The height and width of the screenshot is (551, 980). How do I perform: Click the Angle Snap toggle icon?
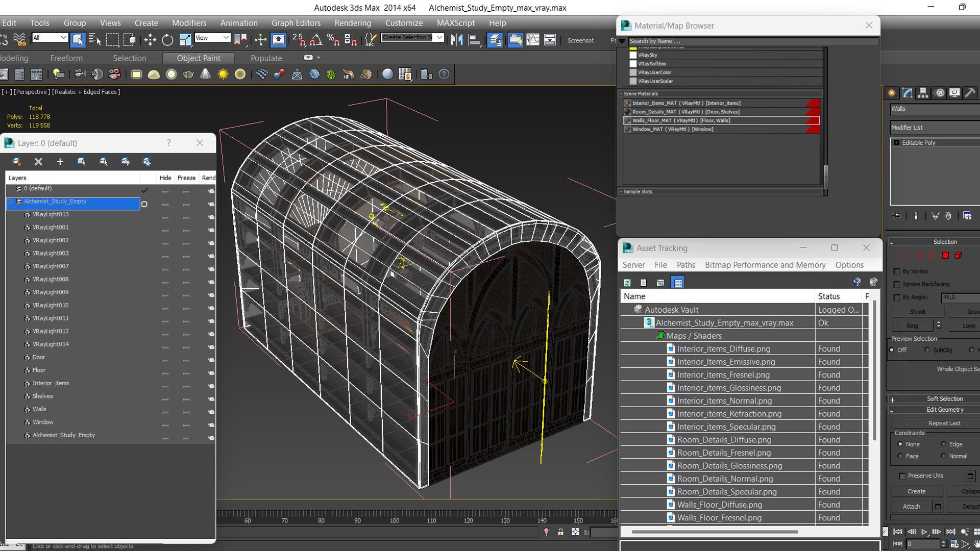point(316,40)
